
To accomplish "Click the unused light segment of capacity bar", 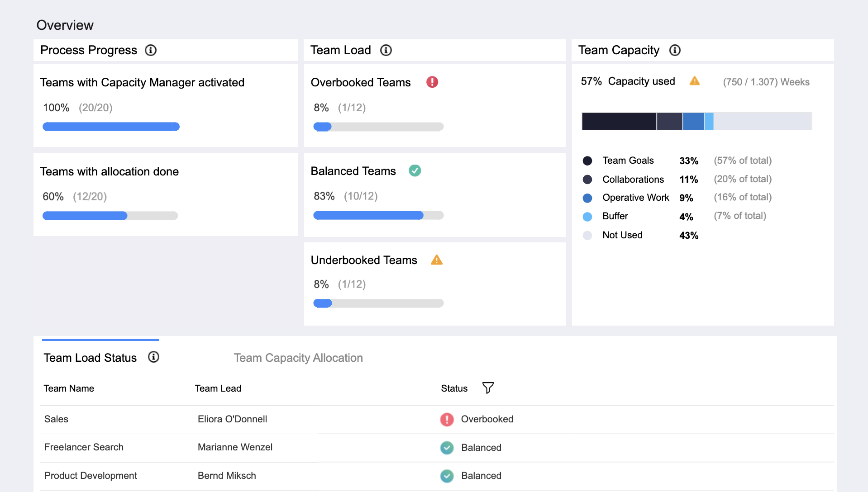I will point(763,121).
